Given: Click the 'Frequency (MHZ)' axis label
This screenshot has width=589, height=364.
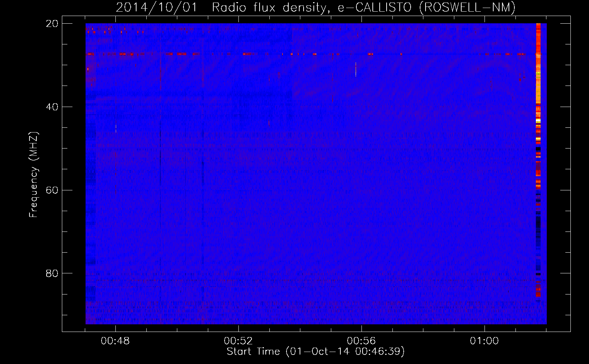Looking at the screenshot, I should coord(33,175).
